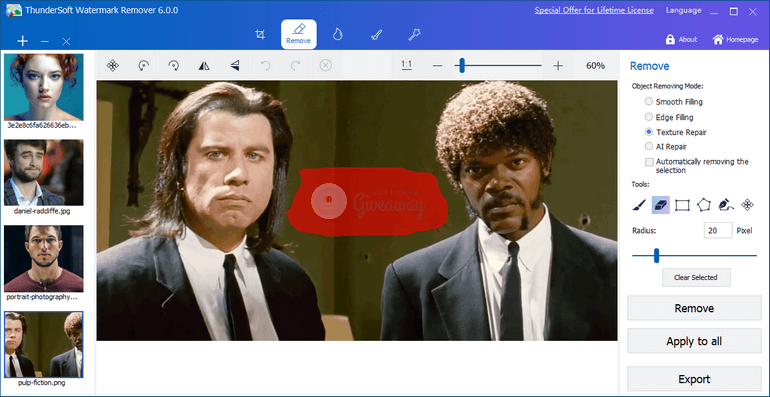
Task: Select daniel-radcliffe.jpg thumbnail
Action: [x=44, y=172]
